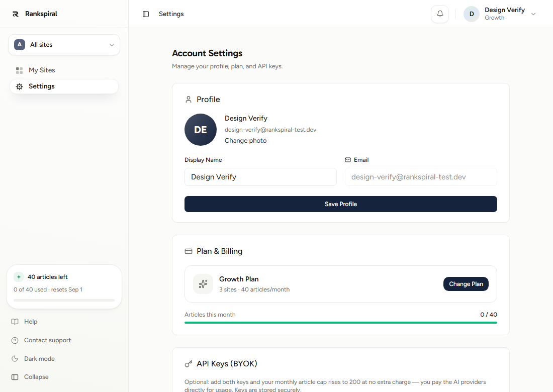Click the '0 / 40' usage count
The height and width of the screenshot is (392, 553).
pyautogui.click(x=489, y=315)
